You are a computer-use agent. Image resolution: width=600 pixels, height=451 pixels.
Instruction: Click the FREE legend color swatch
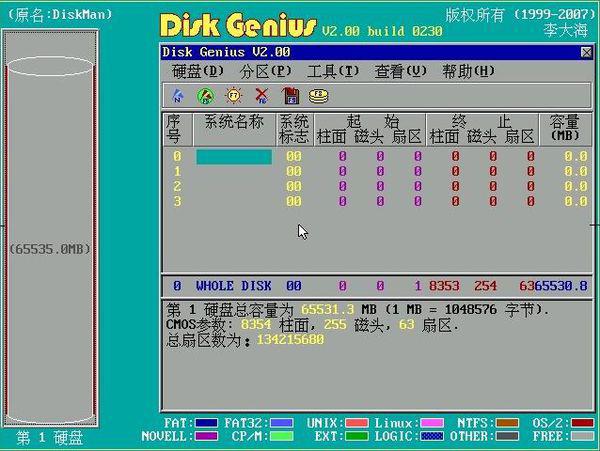(x=582, y=436)
